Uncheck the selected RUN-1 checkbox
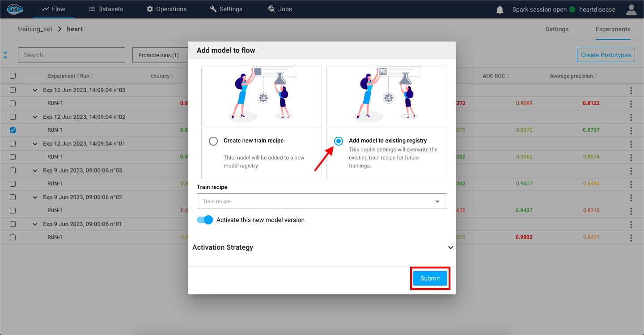Screen dimensions: 644x335 coord(13,130)
